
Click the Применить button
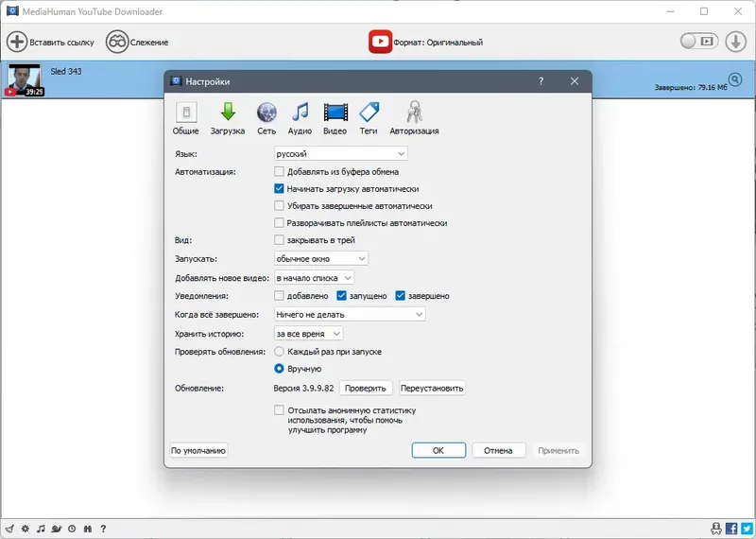[558, 451]
